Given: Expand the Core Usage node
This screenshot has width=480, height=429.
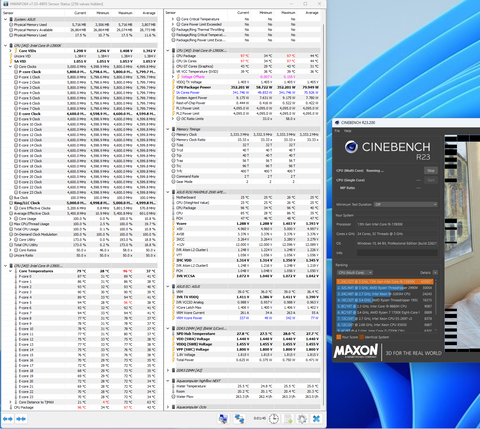Looking at the screenshot, I should (x=10, y=219).
